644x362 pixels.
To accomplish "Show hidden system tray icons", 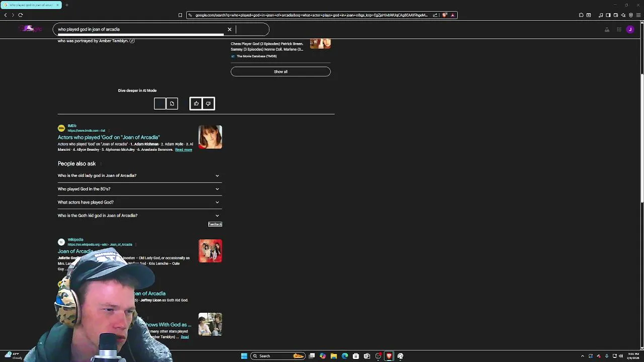I will click(x=583, y=356).
